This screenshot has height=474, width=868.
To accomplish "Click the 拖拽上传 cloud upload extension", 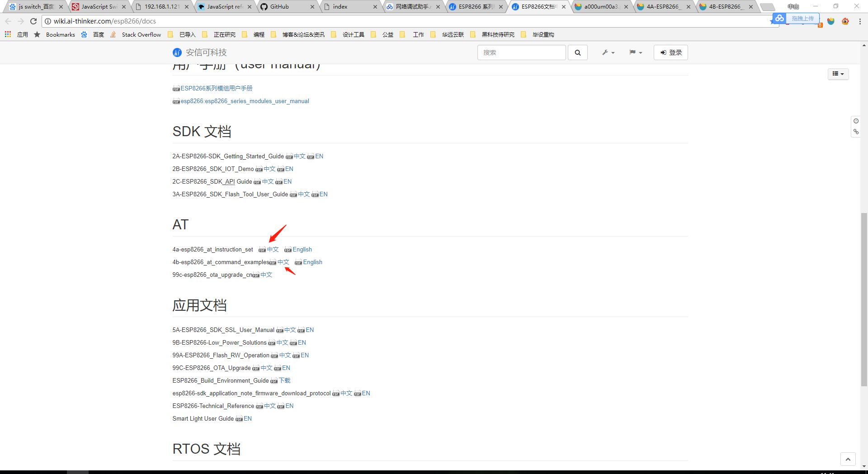I will [x=797, y=19].
